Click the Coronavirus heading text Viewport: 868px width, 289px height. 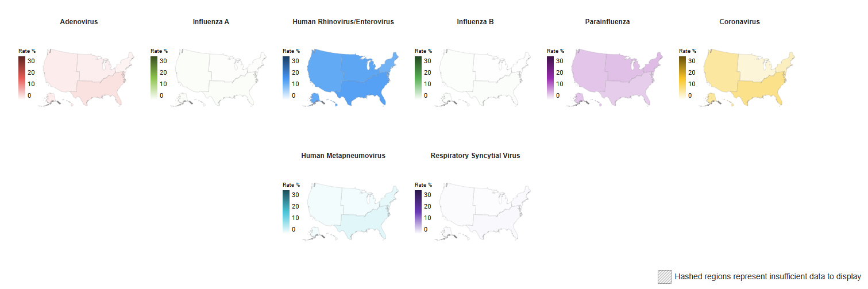click(739, 22)
